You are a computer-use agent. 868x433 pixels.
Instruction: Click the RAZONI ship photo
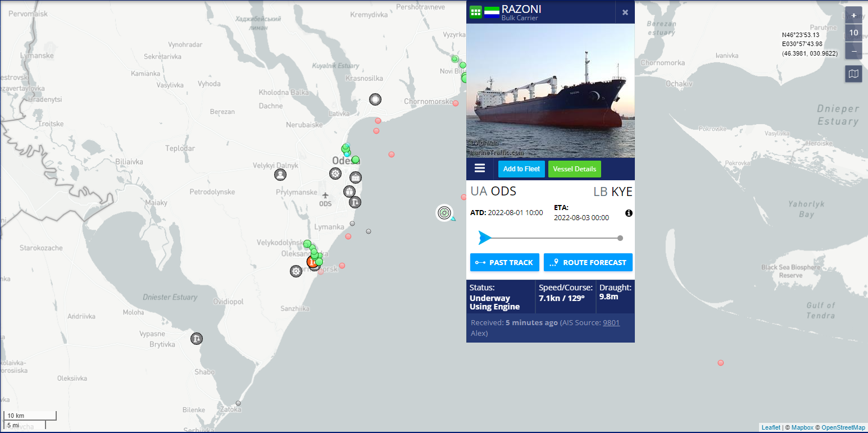coord(551,90)
